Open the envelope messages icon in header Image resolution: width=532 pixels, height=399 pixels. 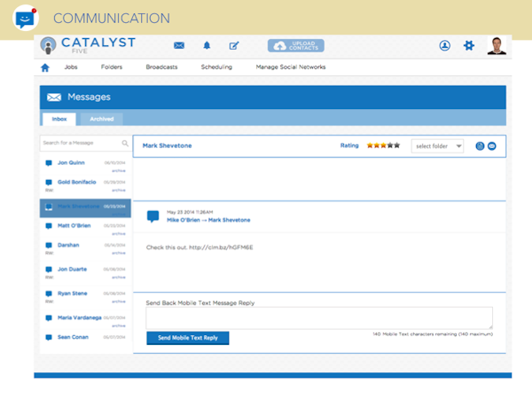tap(179, 45)
